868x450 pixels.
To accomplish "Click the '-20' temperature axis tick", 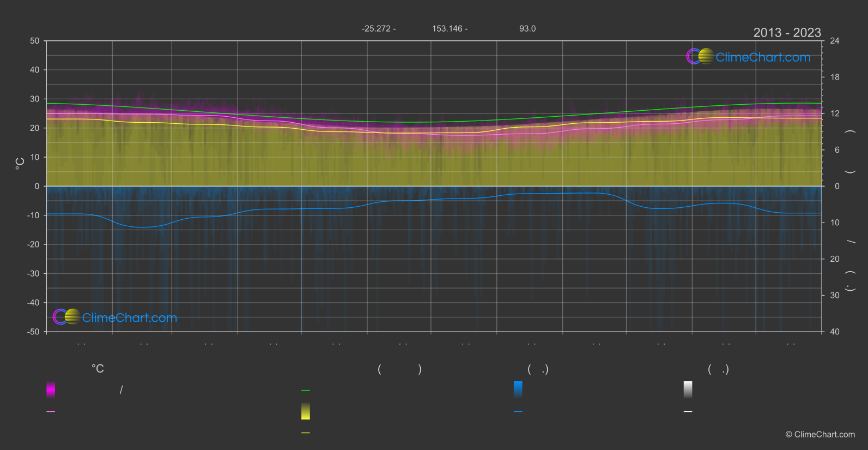I will (33, 244).
